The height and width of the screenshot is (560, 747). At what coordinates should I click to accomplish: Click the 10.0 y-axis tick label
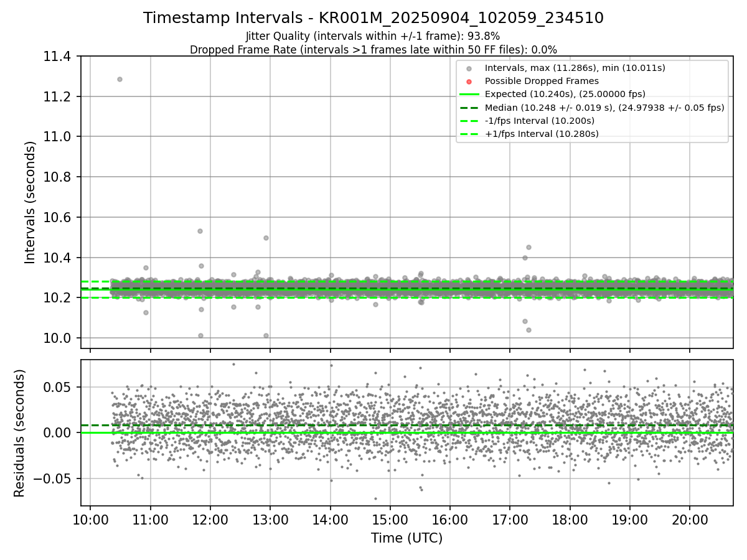(58, 338)
